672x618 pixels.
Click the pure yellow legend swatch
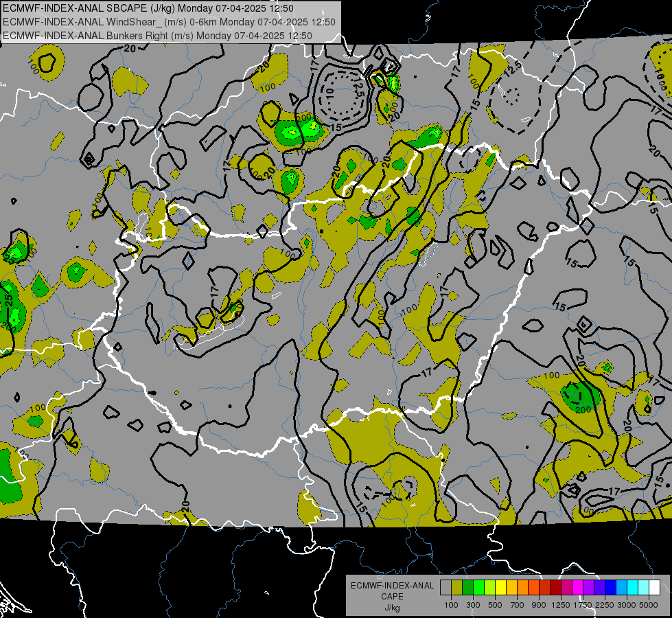coord(500,588)
